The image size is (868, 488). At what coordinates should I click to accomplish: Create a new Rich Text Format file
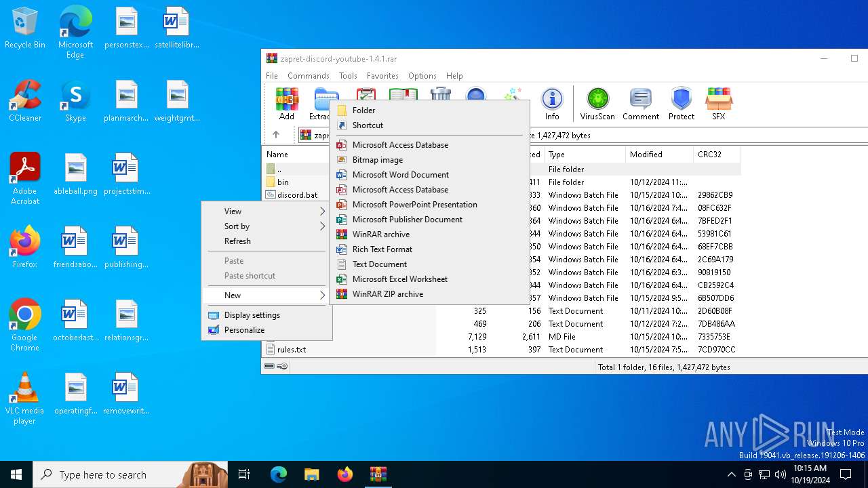430,249
